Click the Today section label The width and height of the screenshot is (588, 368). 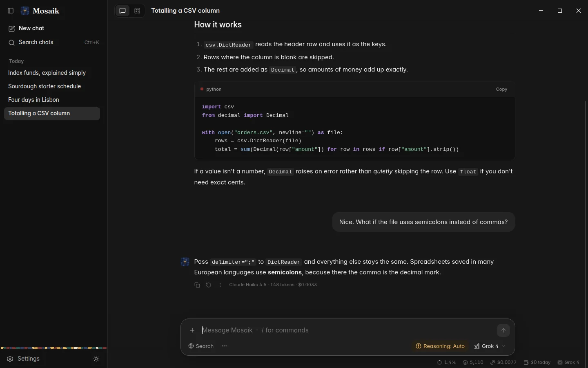tap(16, 61)
